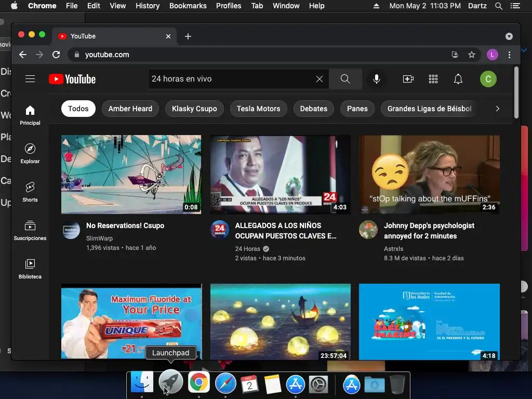Select the Todos filter chip
The image size is (532, 399).
[x=78, y=109]
